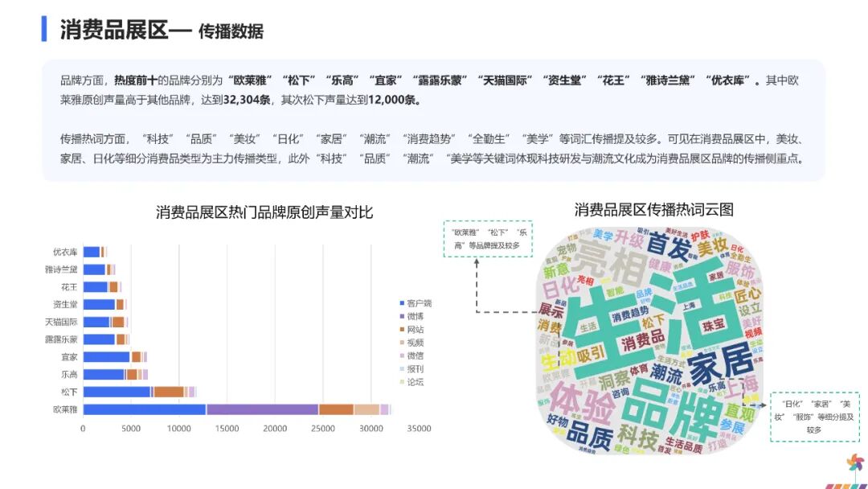The width and height of the screenshot is (868, 489).
Task: Click the 欧莱雅 axis label in bar chart
Action: 65,410
